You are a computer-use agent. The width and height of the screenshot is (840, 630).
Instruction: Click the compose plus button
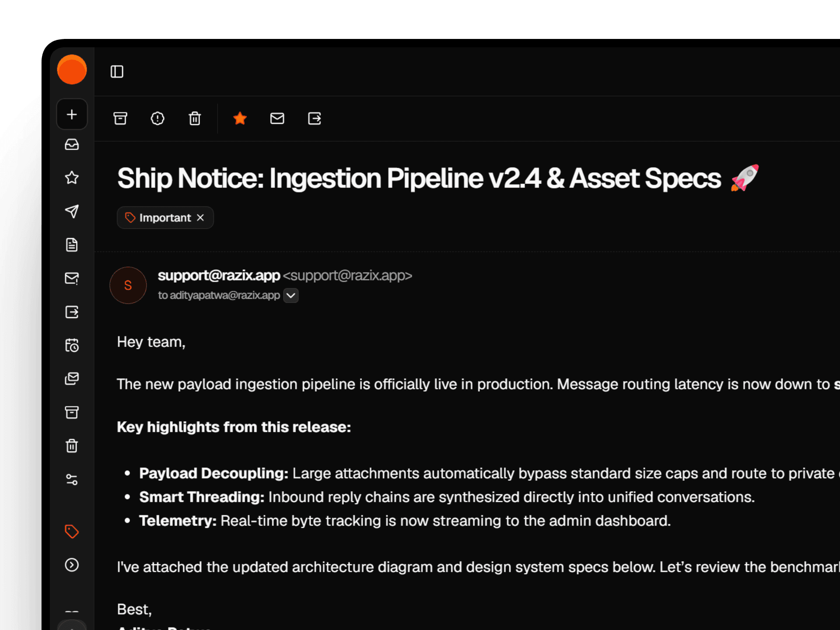pyautogui.click(x=72, y=114)
